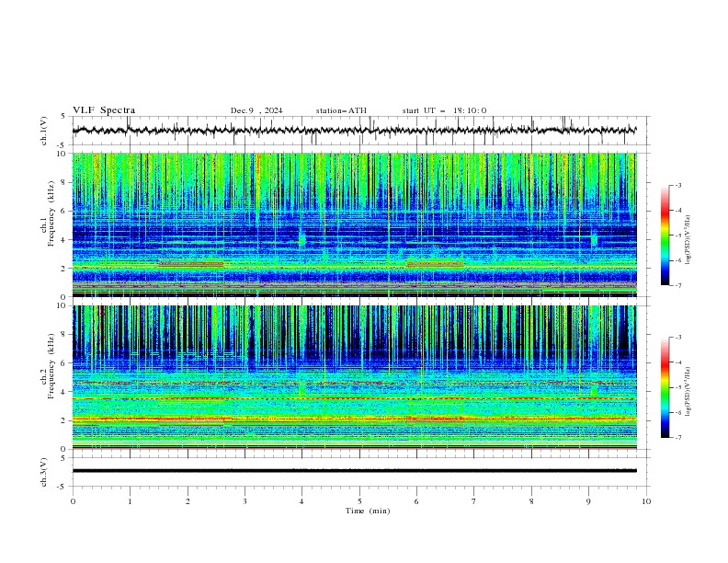Click the '-7' label on ch.2 colorbar
Viewport: 728px width, 563px height.
(x=677, y=437)
